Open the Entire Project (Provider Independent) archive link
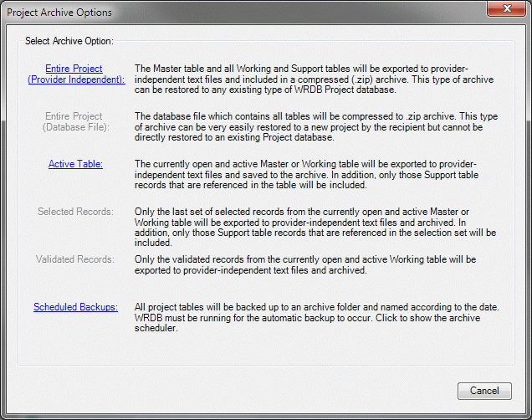 point(75,69)
